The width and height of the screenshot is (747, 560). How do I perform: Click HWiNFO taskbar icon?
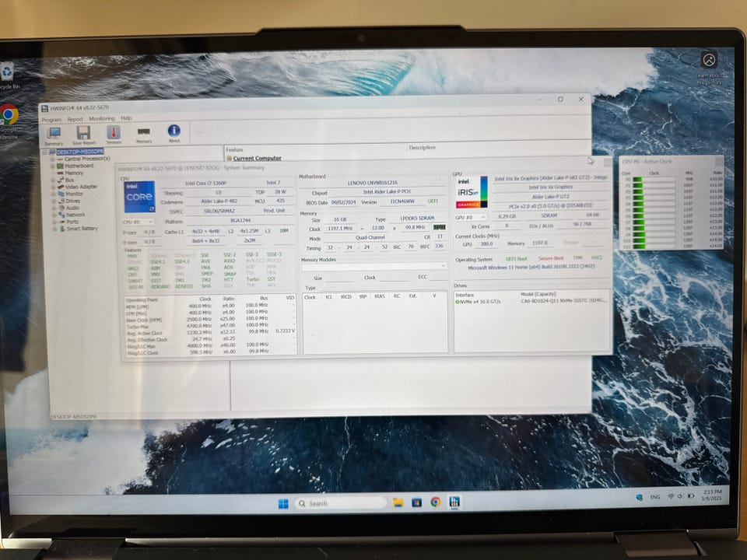pyautogui.click(x=454, y=502)
